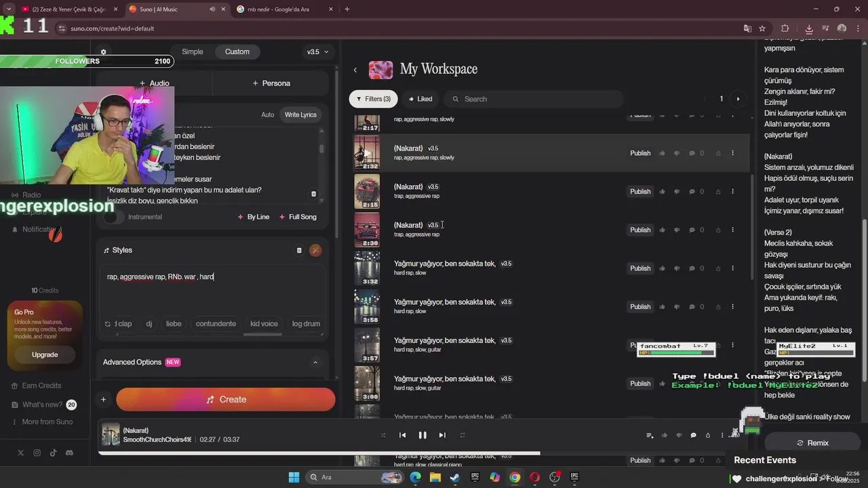Open More from Suno menu
Screen dimensions: 868x488
click(42, 422)
